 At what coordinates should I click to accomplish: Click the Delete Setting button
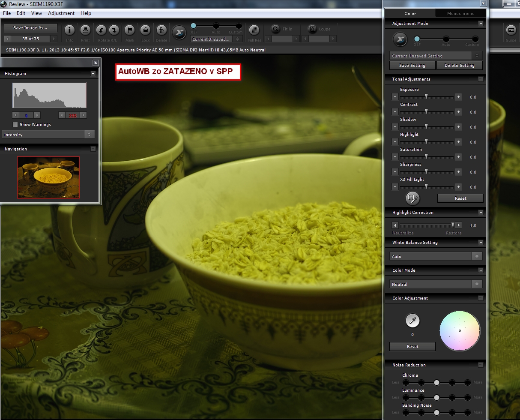click(460, 66)
